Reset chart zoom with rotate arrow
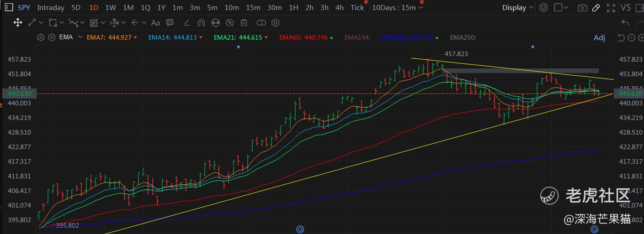 click(x=621, y=37)
